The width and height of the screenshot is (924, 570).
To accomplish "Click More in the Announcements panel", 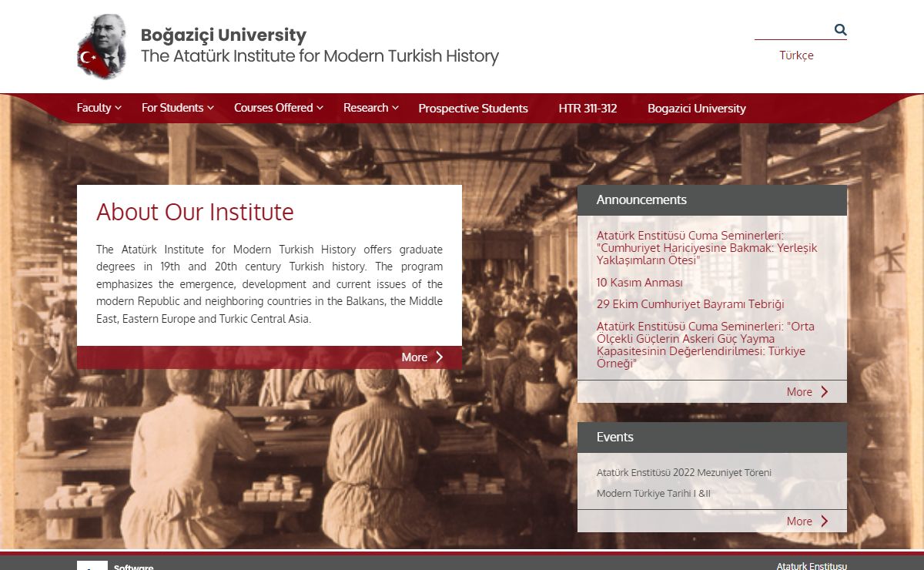I will point(799,392).
